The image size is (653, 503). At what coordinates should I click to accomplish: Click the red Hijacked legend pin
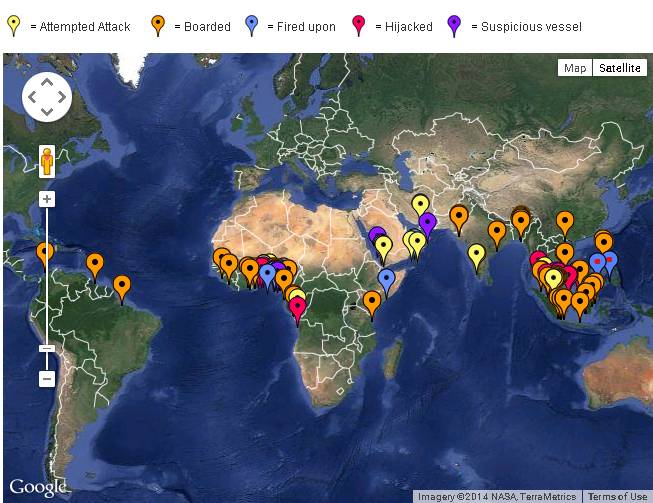pyautogui.click(x=359, y=25)
